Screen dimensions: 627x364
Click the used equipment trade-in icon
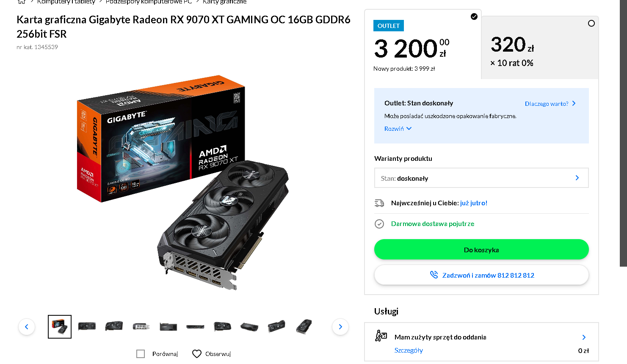coord(381,336)
